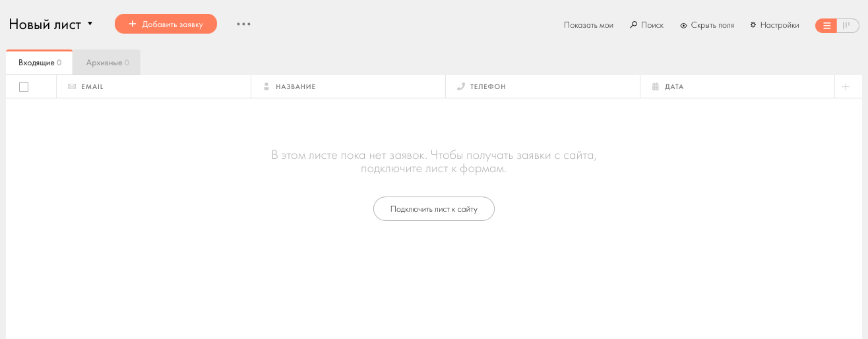Click the Новый лист title
The width and height of the screenshot is (868, 339).
pos(45,24)
